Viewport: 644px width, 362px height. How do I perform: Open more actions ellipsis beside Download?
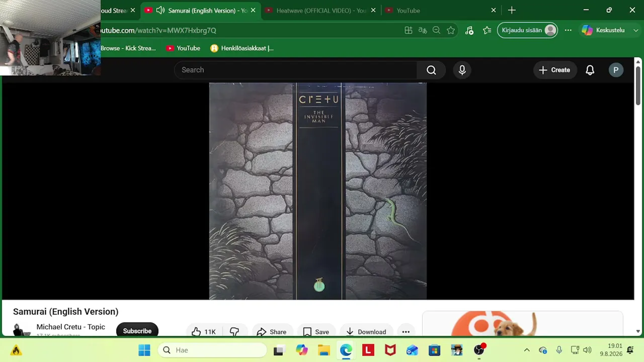pyautogui.click(x=406, y=331)
